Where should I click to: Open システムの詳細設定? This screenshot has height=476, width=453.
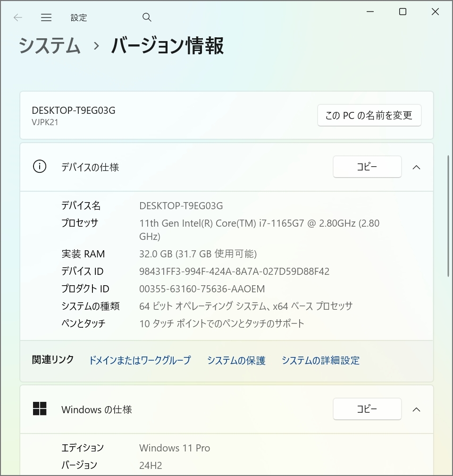320,360
